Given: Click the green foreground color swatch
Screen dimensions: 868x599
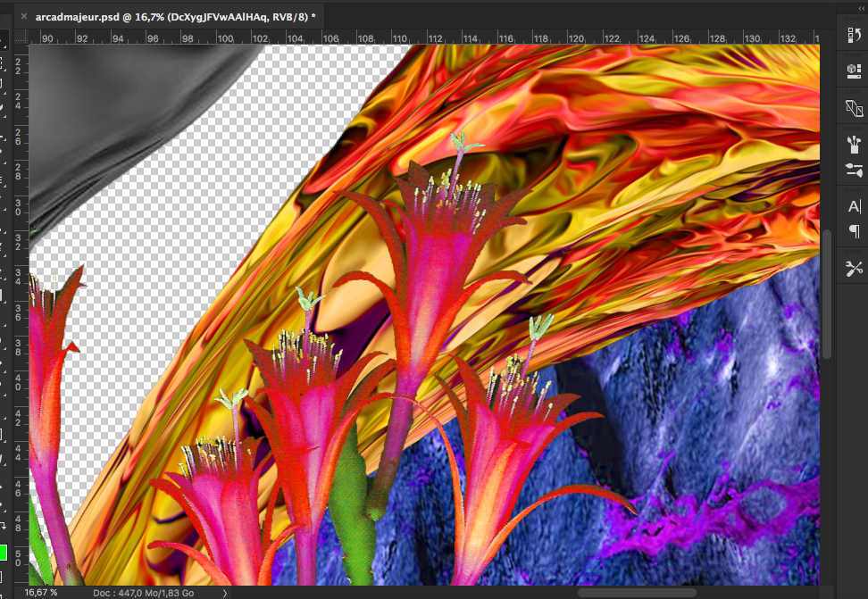Looking at the screenshot, I should [3, 553].
